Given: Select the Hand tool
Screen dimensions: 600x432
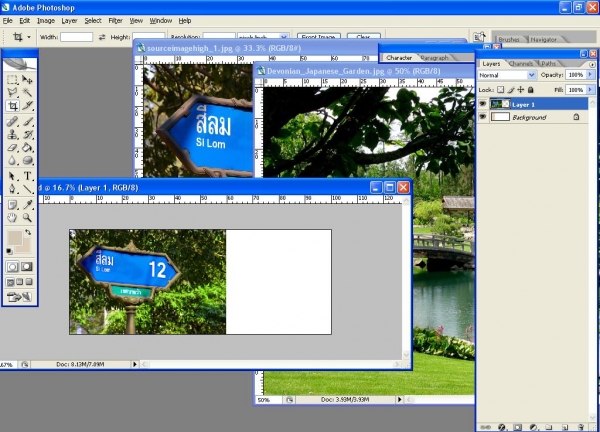Looking at the screenshot, I should [x=12, y=218].
